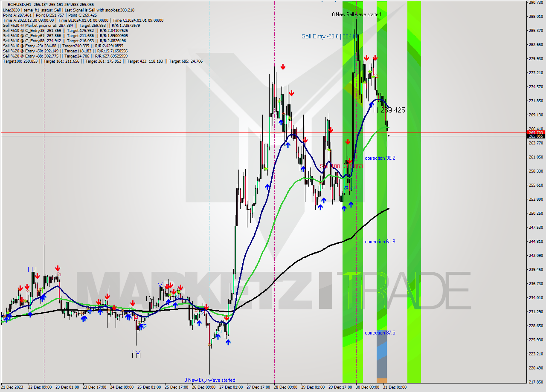Click the 285.370 price axis label

(536, 30)
